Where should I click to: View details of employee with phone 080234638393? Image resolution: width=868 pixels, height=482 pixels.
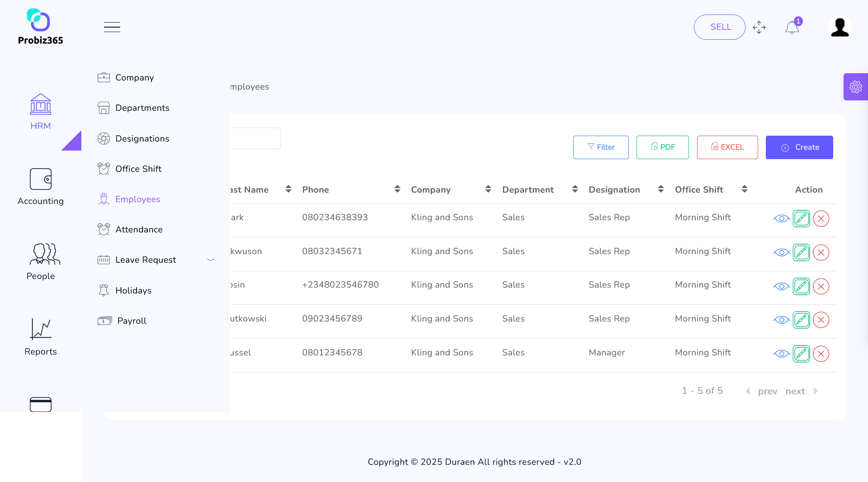click(x=781, y=219)
